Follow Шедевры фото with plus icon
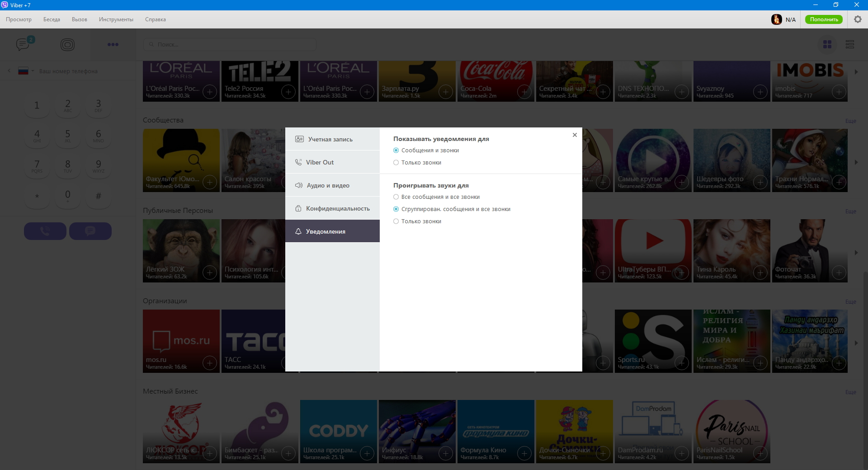 760,183
